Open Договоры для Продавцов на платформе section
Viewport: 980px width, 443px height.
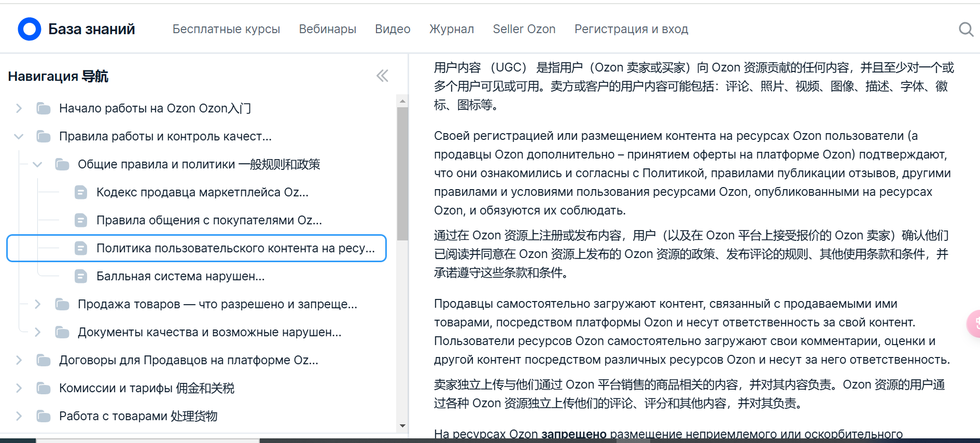(189, 360)
